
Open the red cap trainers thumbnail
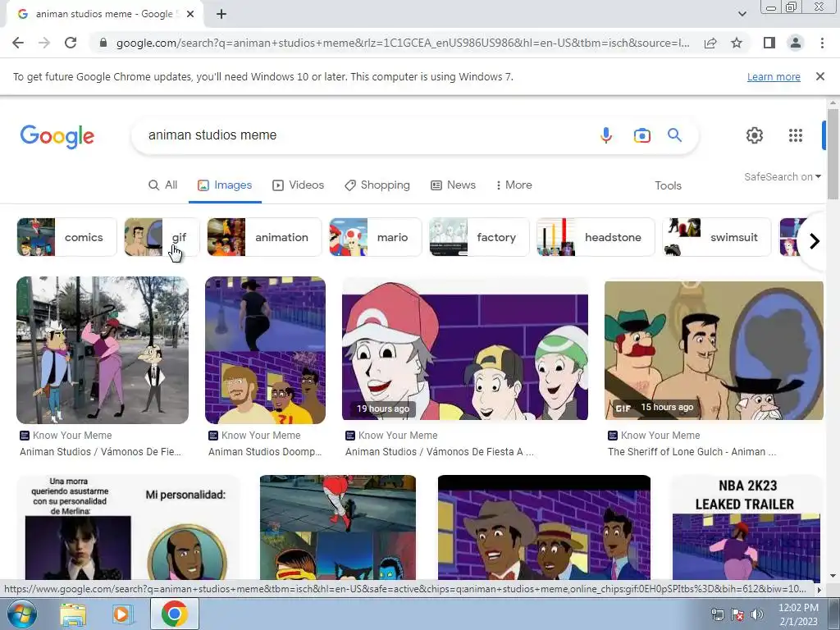[x=465, y=349]
